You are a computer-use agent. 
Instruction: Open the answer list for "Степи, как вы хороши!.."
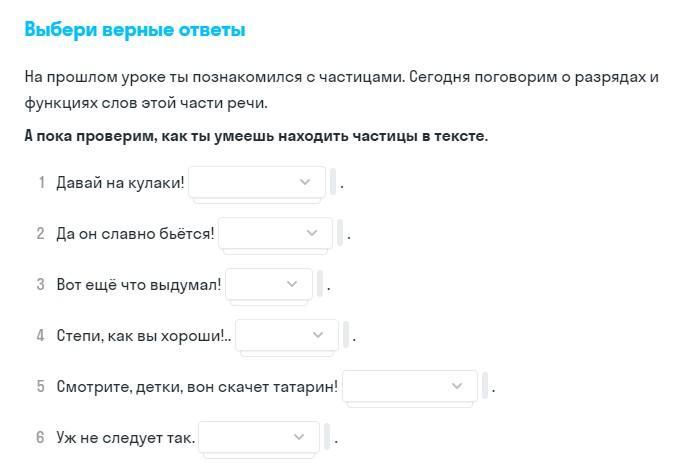(x=287, y=335)
